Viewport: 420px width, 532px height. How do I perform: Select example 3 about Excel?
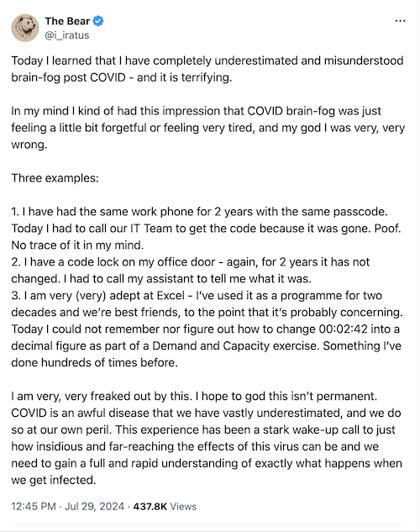click(x=207, y=329)
